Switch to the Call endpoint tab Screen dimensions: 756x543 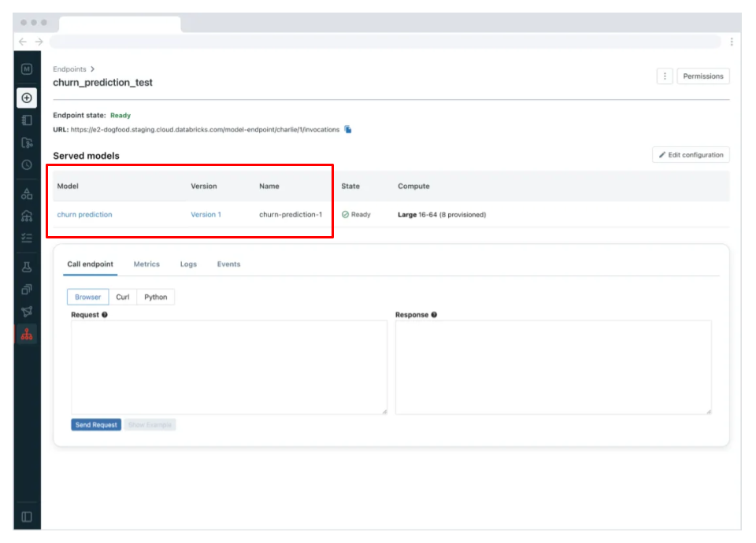[90, 264]
